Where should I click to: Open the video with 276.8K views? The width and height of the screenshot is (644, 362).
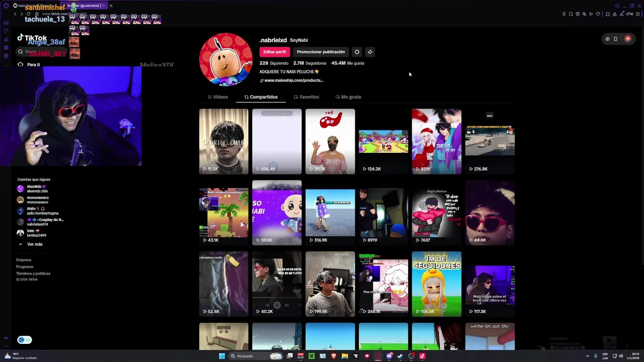click(490, 141)
